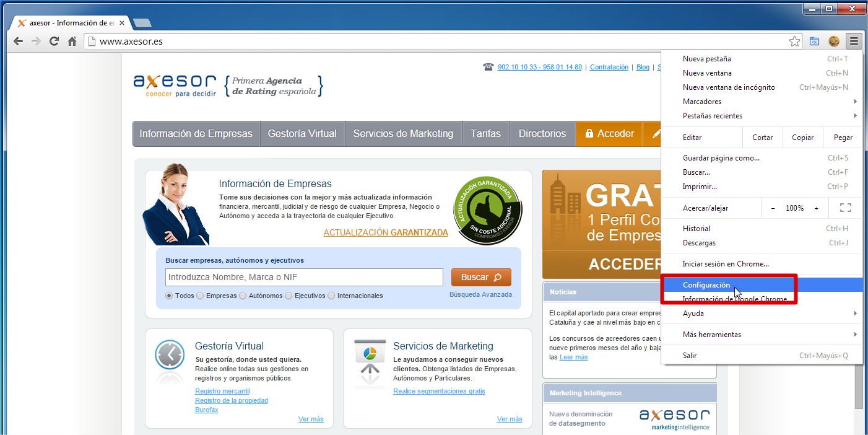Click the browser Back arrow
This screenshot has height=435, width=868.
[18, 42]
